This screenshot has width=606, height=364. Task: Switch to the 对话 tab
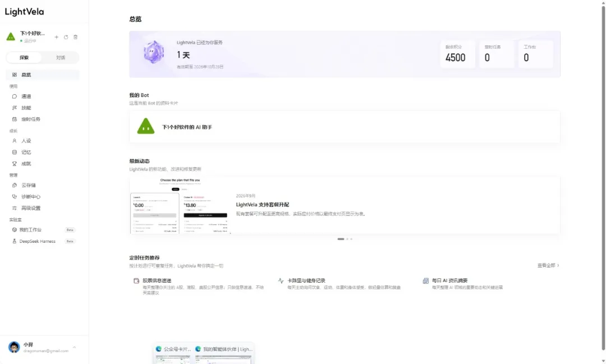click(61, 58)
